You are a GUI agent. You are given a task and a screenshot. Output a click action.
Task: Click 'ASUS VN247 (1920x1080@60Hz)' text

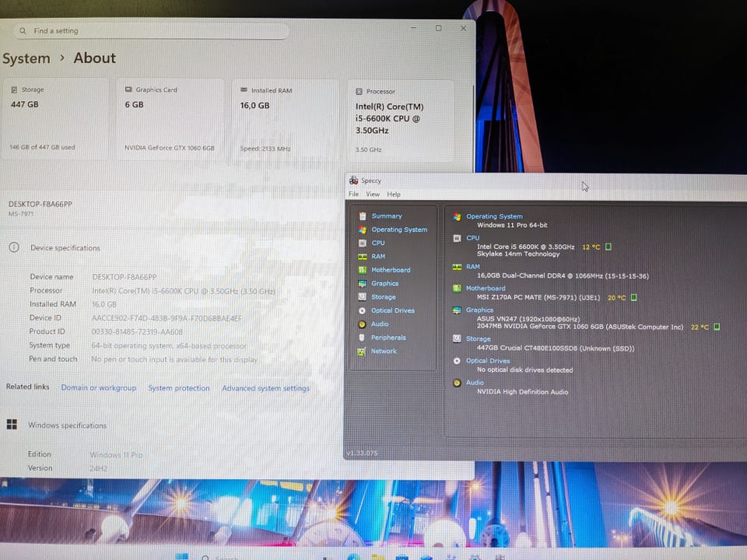[528, 319]
